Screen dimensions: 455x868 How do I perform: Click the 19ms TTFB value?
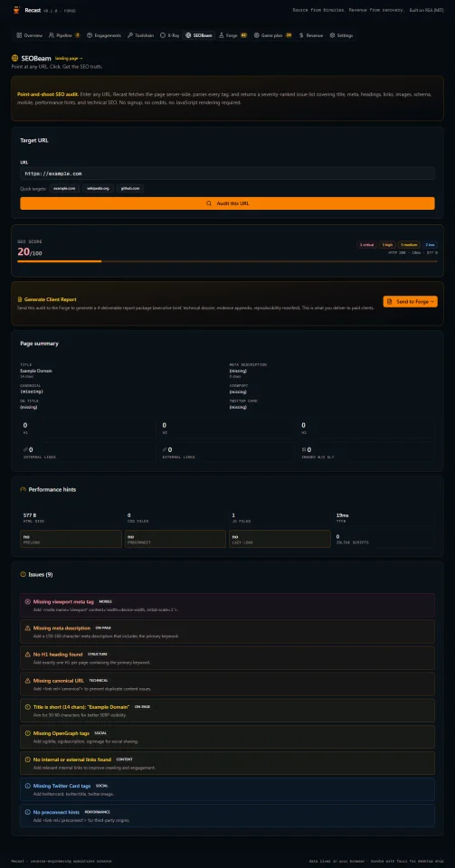coord(342,515)
